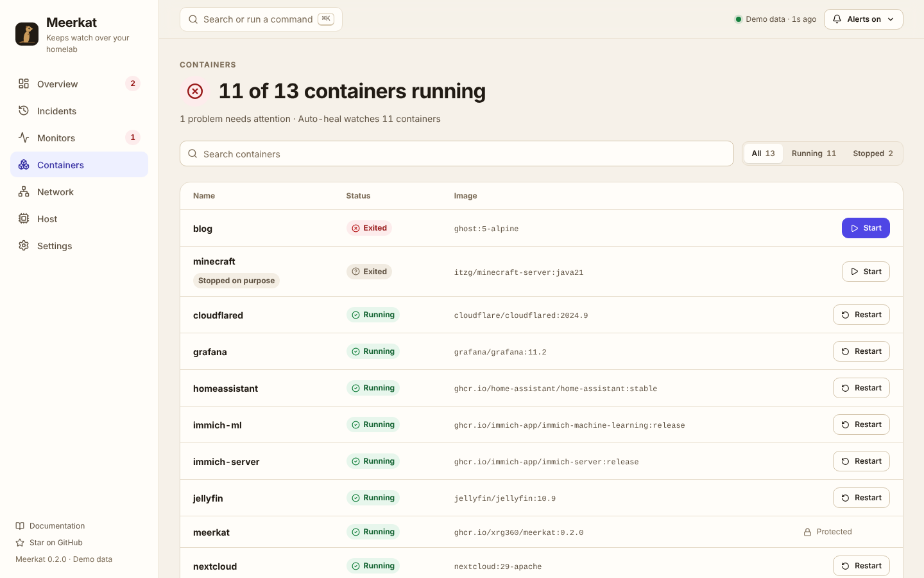Viewport: 924px width, 578px height.
Task: Click the Containers cubes icon in sidebar
Action: tap(24, 164)
